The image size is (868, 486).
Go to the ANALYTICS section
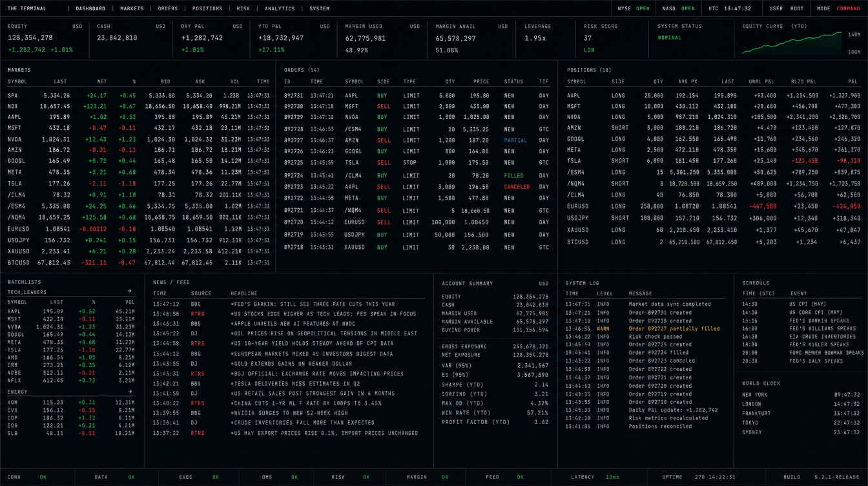280,8
